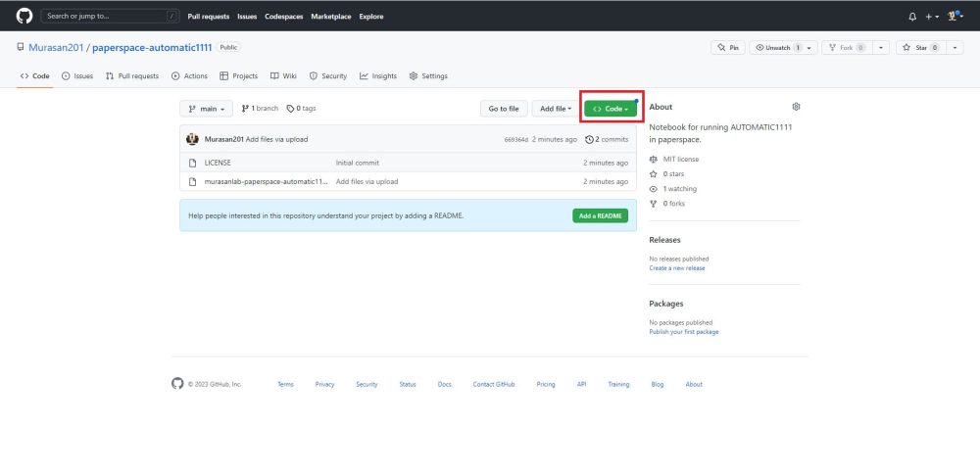Pin this repository
The width and height of the screenshot is (980, 474).
point(727,47)
